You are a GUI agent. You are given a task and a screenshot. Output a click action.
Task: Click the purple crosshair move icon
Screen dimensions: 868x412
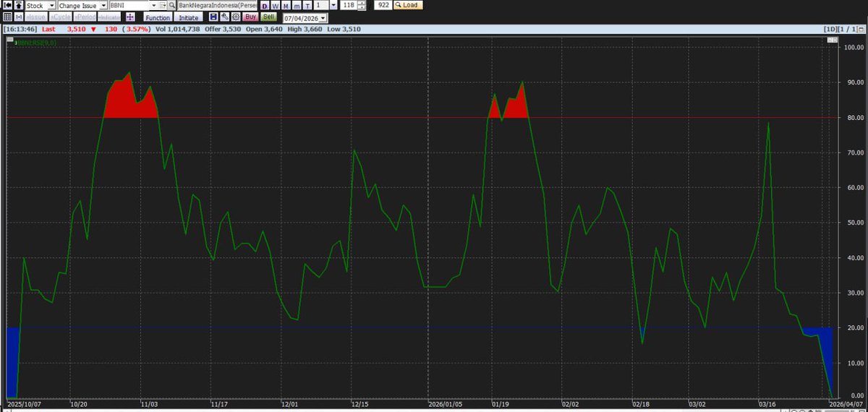point(129,17)
